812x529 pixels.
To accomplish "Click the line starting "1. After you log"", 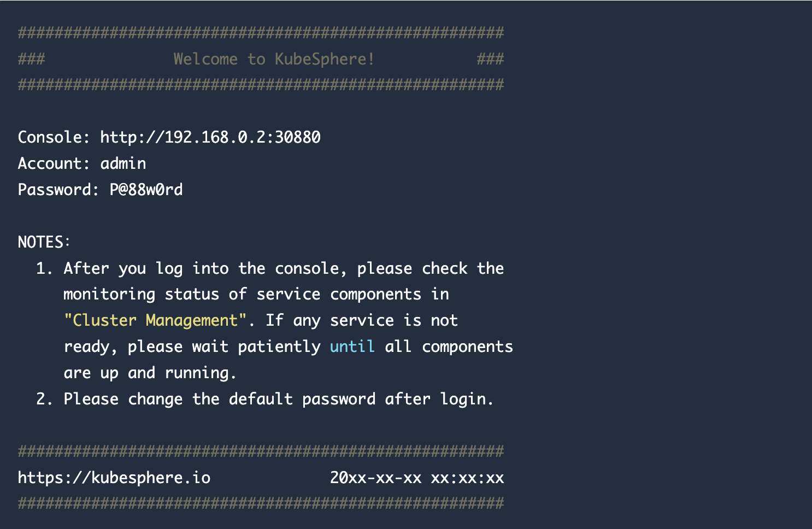I will (x=269, y=268).
